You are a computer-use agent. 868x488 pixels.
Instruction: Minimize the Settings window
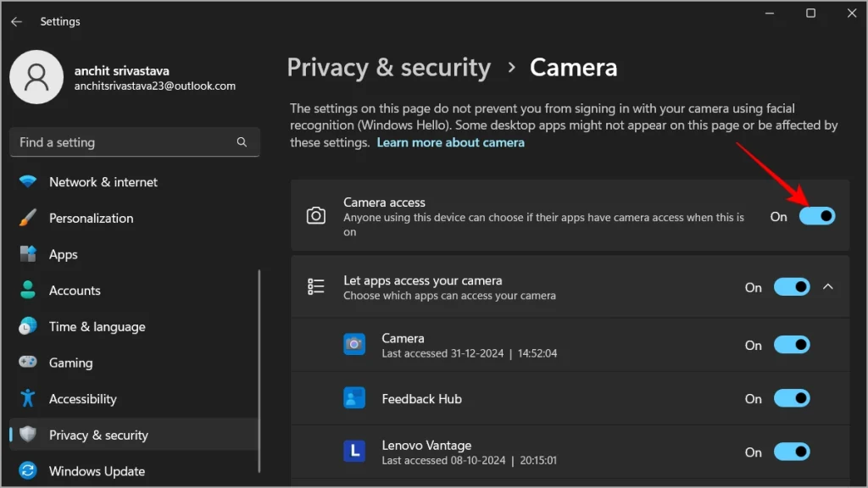coord(770,13)
